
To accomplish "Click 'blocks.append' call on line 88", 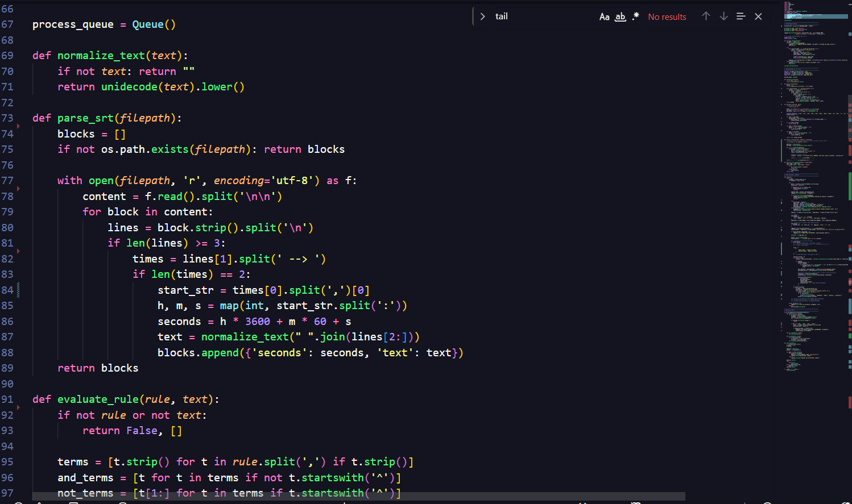I will pyautogui.click(x=198, y=353).
